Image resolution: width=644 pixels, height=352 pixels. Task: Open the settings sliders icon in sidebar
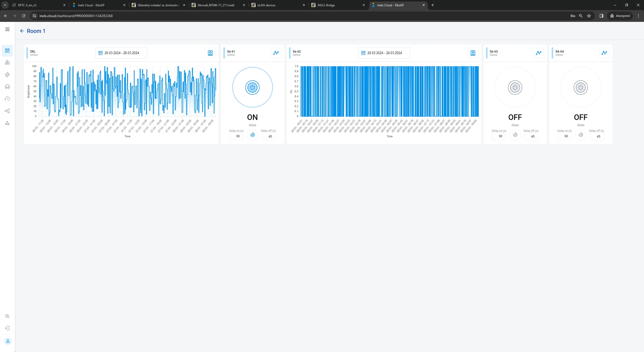[7, 316]
